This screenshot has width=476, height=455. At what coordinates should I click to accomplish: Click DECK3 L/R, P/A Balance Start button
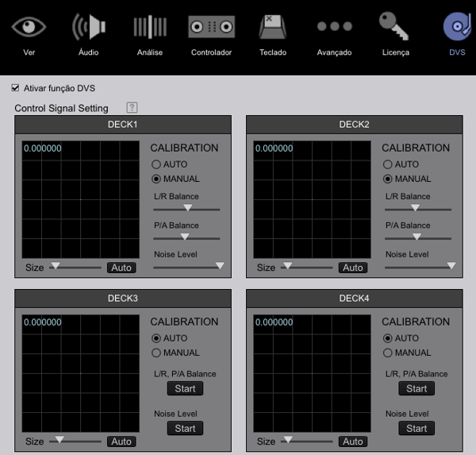coord(185,388)
